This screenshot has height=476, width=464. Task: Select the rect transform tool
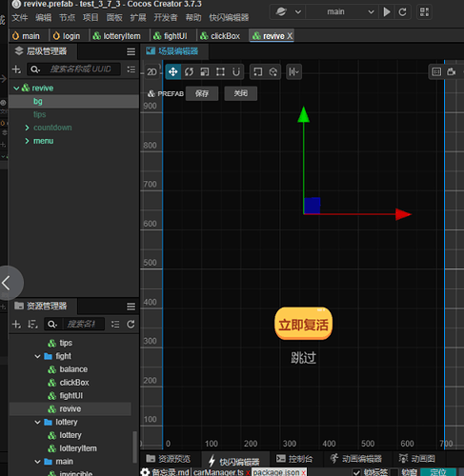[220, 72]
